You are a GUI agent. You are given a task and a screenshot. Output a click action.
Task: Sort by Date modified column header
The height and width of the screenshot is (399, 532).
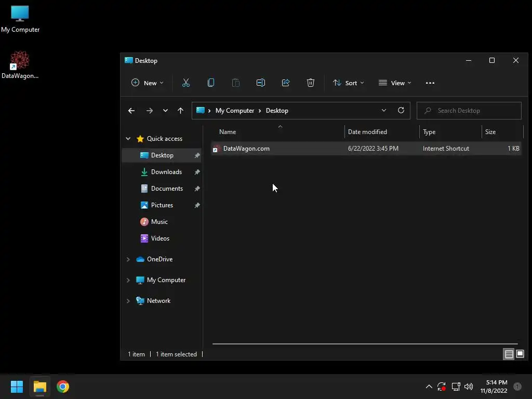point(367,132)
